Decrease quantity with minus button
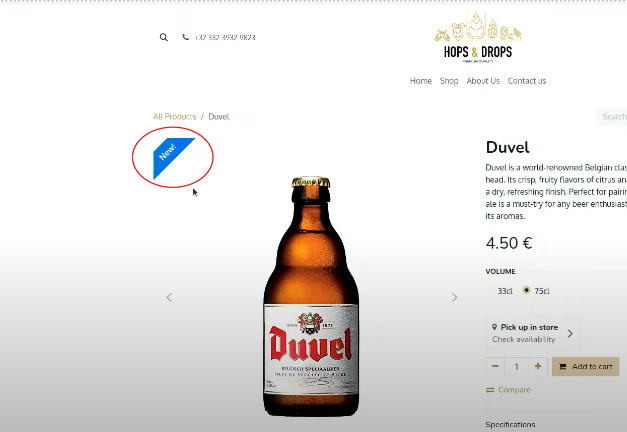Viewport: 627px width, 432px height. click(x=495, y=366)
